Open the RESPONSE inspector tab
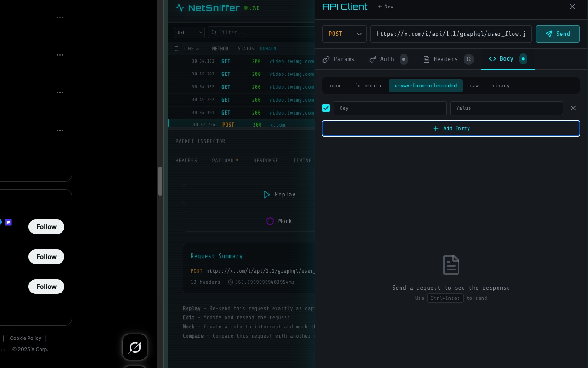 pyautogui.click(x=266, y=161)
